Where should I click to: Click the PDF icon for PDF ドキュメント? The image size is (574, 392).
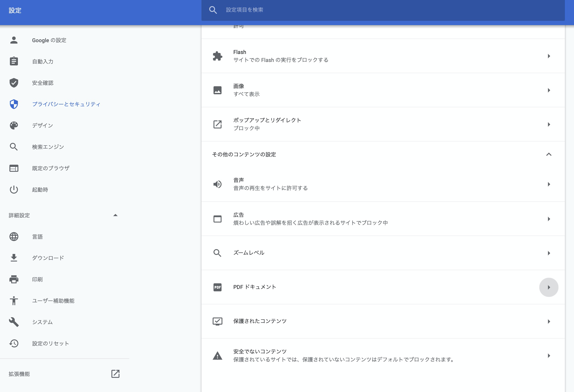click(x=218, y=287)
